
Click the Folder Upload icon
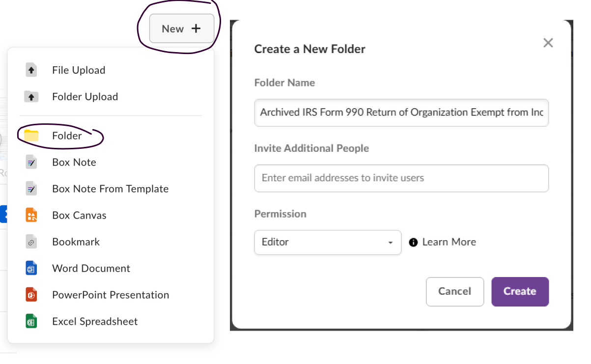tap(31, 96)
